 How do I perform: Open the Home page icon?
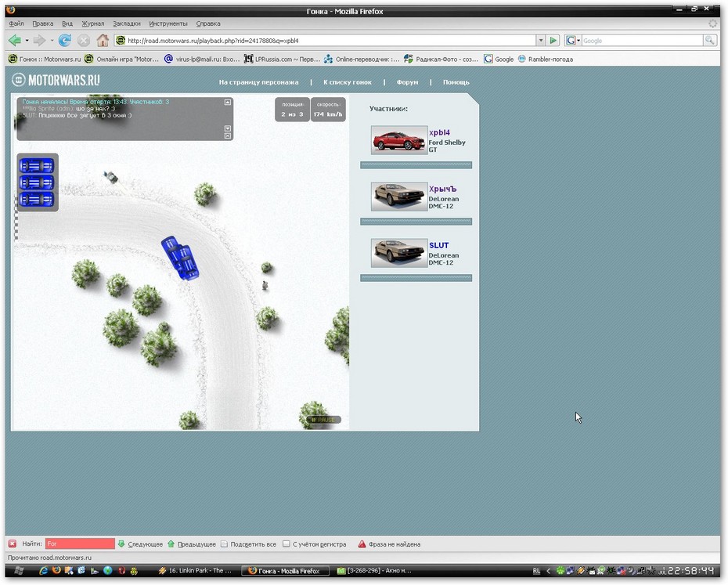pyautogui.click(x=103, y=41)
